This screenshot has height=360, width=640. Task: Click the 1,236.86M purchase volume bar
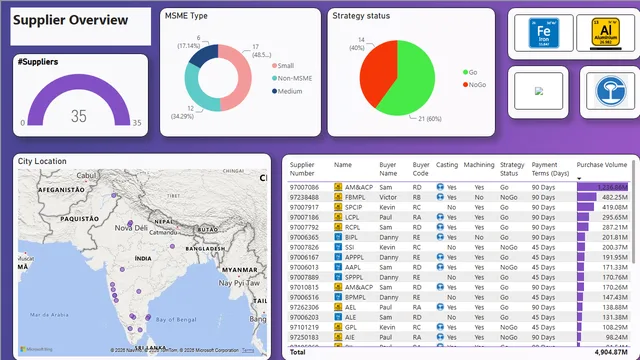[602, 187]
